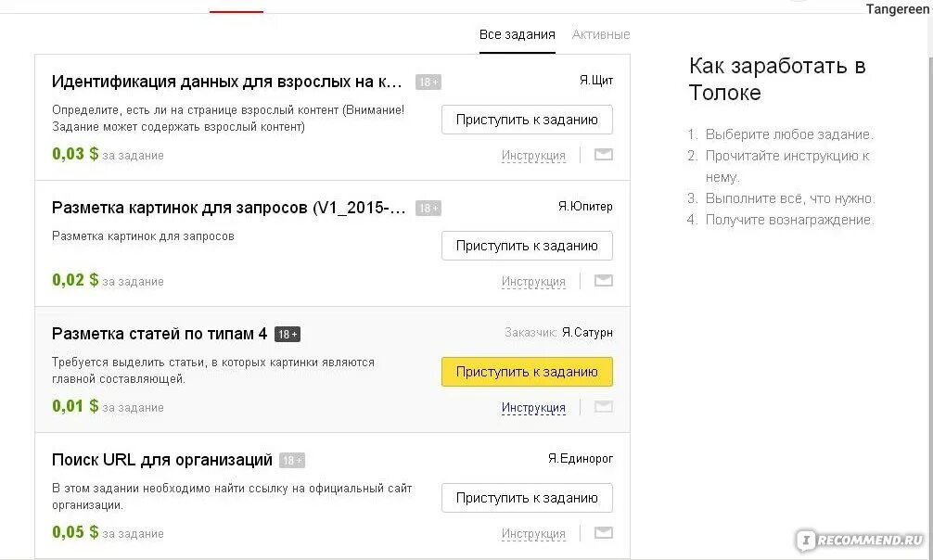Click the step Выполните всё, что нужно
The image size is (933, 560).
790,198
